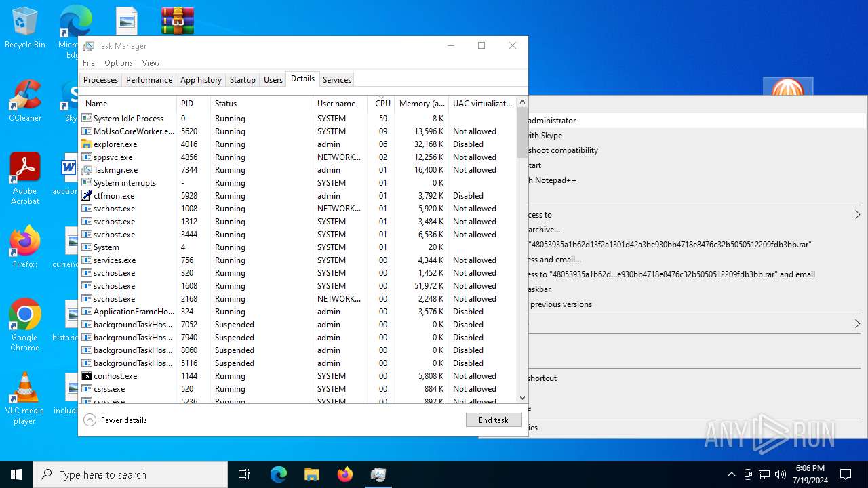The height and width of the screenshot is (488, 868).
Task: Click the Windows Start button
Action: point(16,474)
